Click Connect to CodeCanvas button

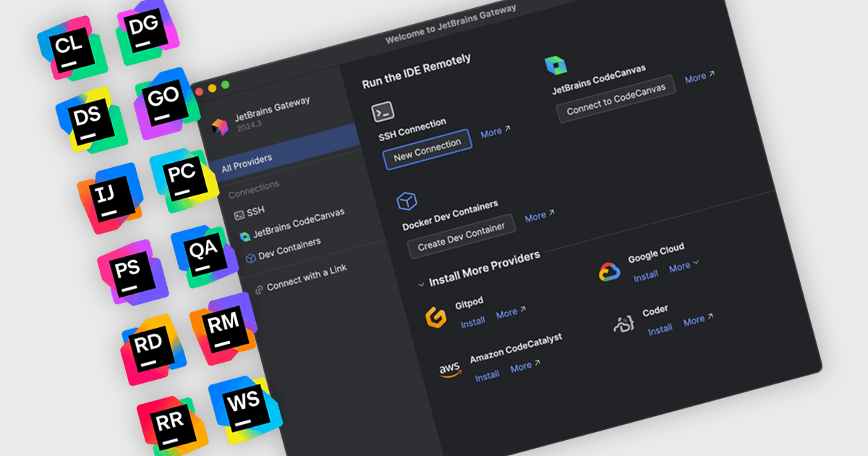(x=616, y=98)
